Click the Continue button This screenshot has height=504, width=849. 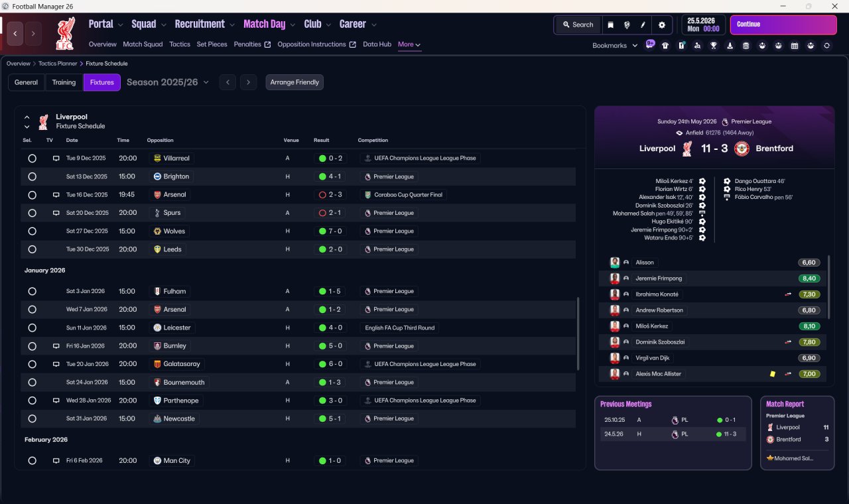783,25
